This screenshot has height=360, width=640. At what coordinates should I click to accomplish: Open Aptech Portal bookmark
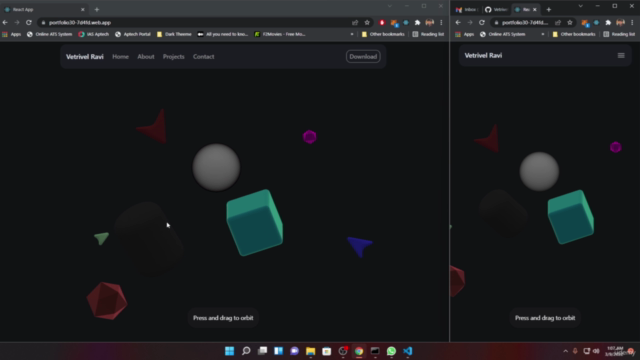coord(133,34)
